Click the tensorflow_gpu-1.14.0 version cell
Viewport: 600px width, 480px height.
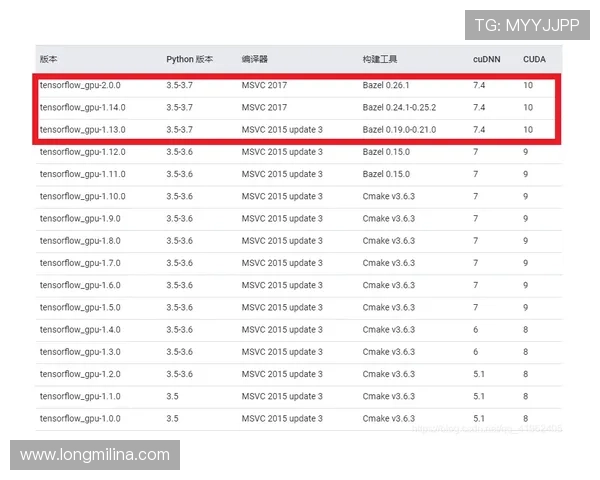click(x=82, y=107)
